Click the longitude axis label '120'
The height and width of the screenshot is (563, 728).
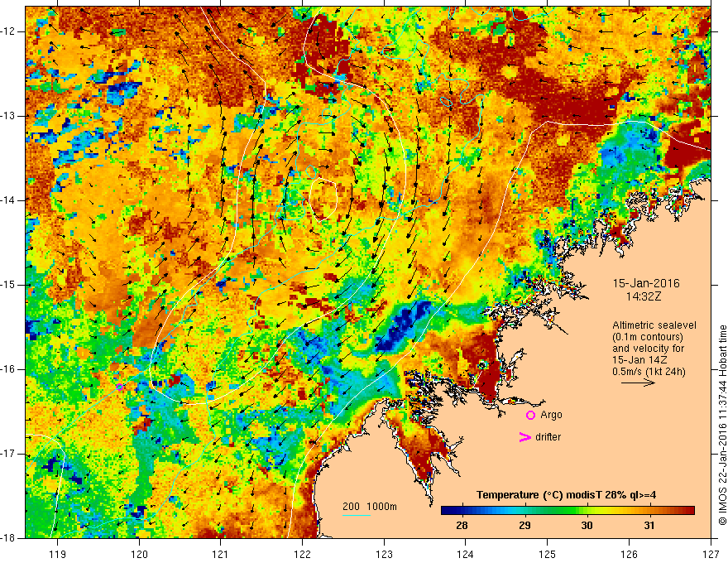point(139,554)
